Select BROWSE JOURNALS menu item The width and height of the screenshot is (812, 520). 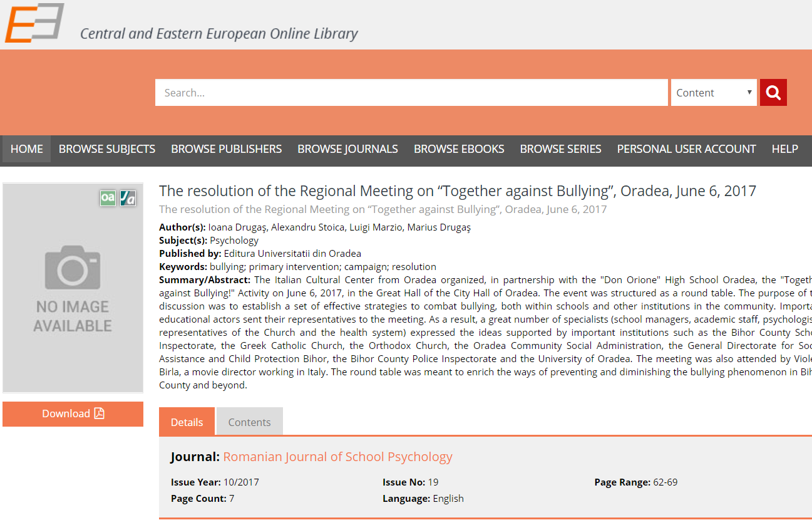coord(347,149)
